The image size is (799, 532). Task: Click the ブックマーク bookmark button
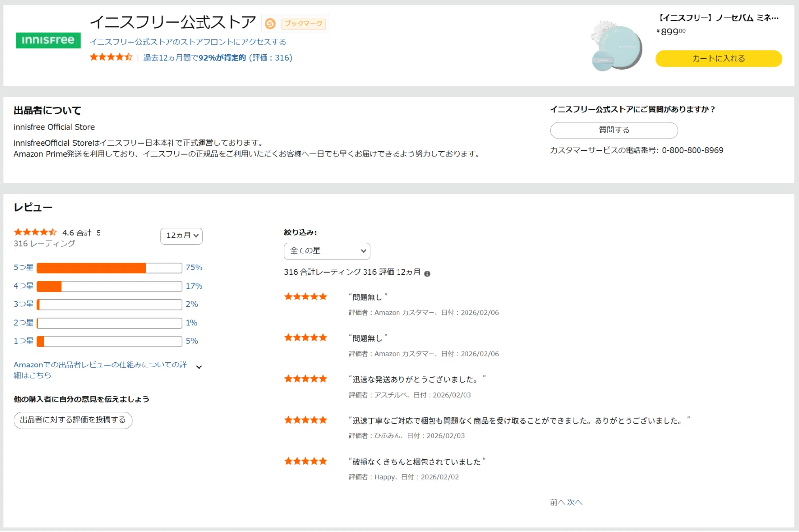tap(303, 24)
